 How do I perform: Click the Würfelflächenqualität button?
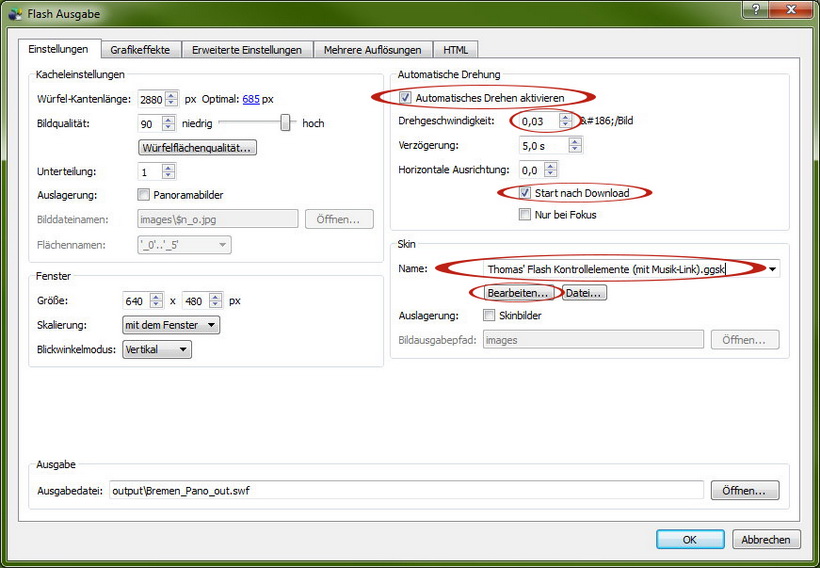(x=198, y=148)
